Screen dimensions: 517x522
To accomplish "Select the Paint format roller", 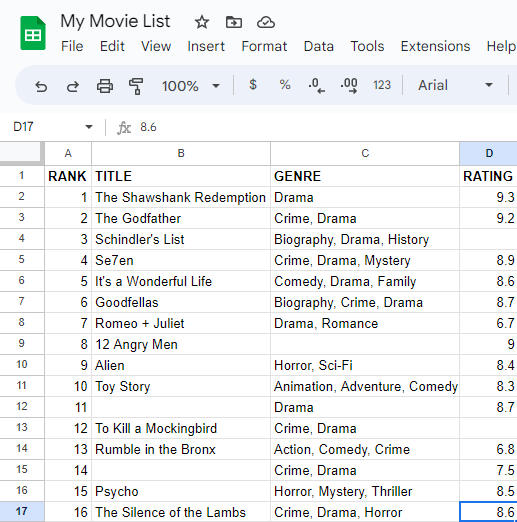I will click(x=136, y=86).
